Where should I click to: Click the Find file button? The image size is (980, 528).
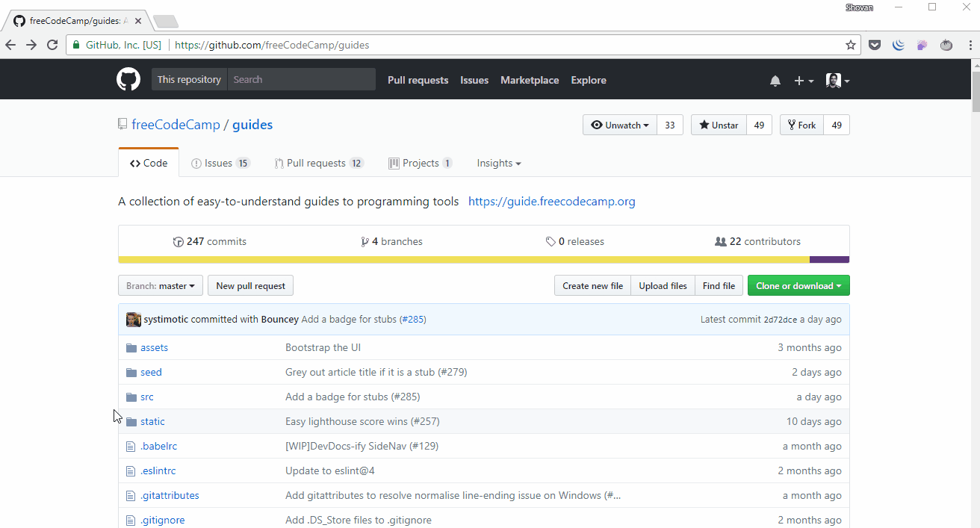click(719, 286)
